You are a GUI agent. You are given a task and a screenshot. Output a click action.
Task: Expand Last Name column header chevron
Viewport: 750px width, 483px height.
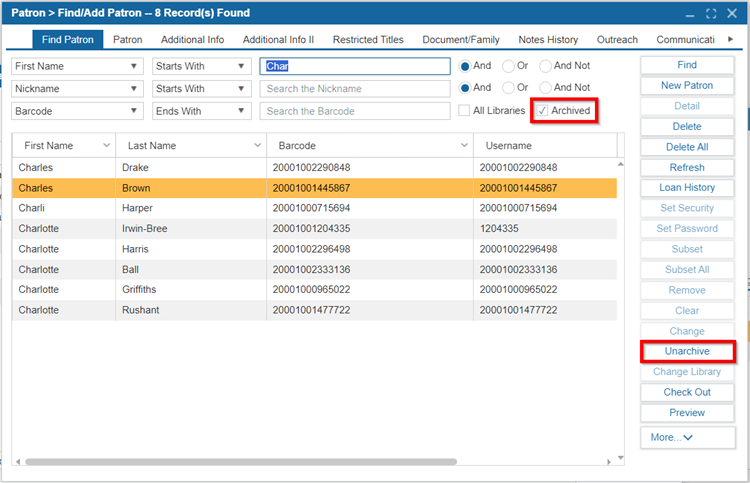(257, 145)
